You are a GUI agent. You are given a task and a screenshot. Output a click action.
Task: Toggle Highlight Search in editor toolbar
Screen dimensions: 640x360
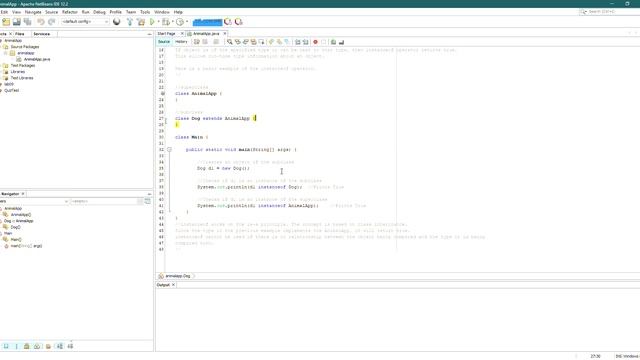coord(253,42)
